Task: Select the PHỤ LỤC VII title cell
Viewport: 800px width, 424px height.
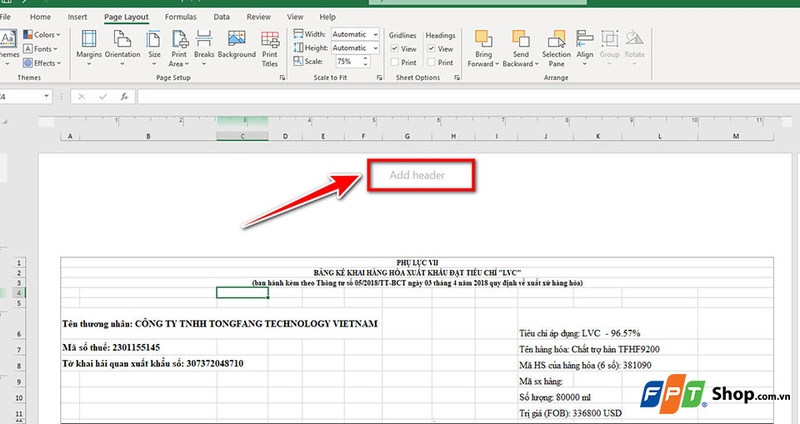Action: (x=417, y=262)
